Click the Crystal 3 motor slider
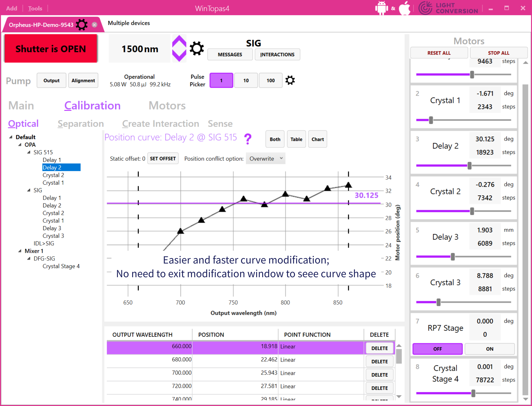532x406 pixels. coord(463,302)
